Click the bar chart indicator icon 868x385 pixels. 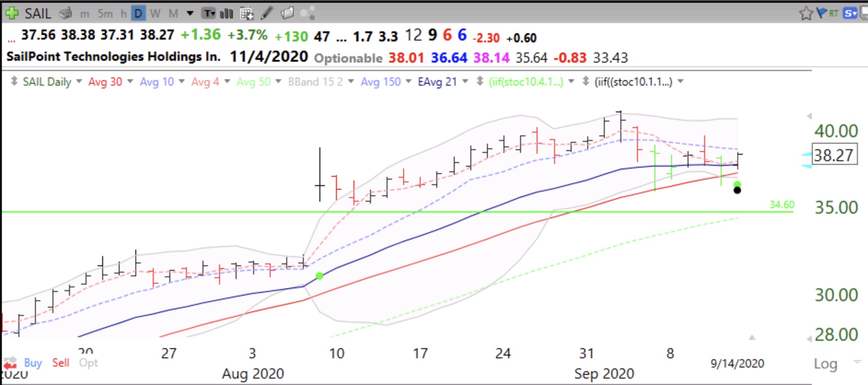tap(226, 13)
